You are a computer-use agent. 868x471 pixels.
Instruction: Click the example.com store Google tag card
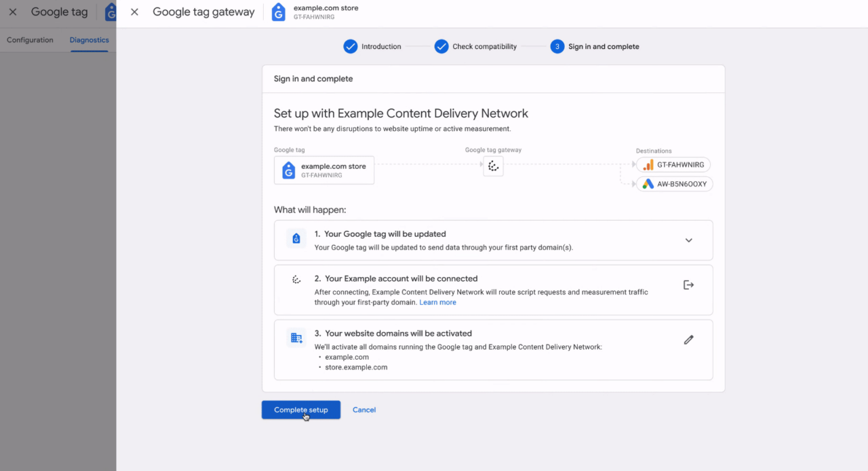click(324, 170)
